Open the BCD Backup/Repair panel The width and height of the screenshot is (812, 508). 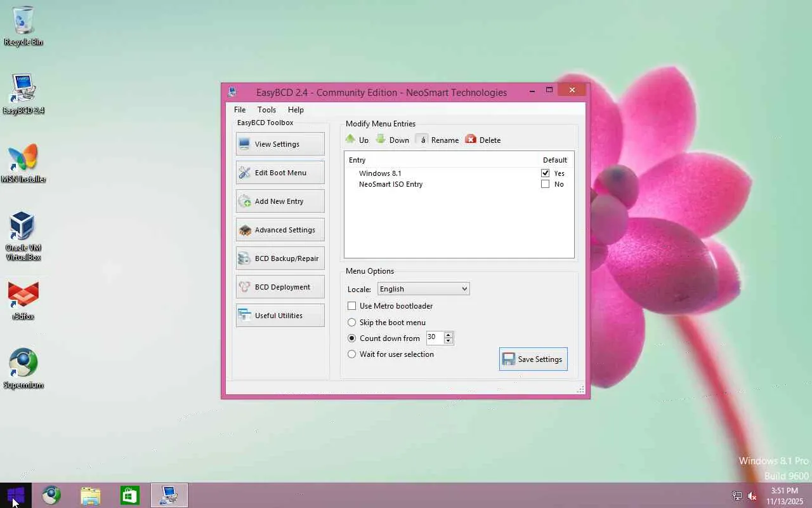coord(280,258)
